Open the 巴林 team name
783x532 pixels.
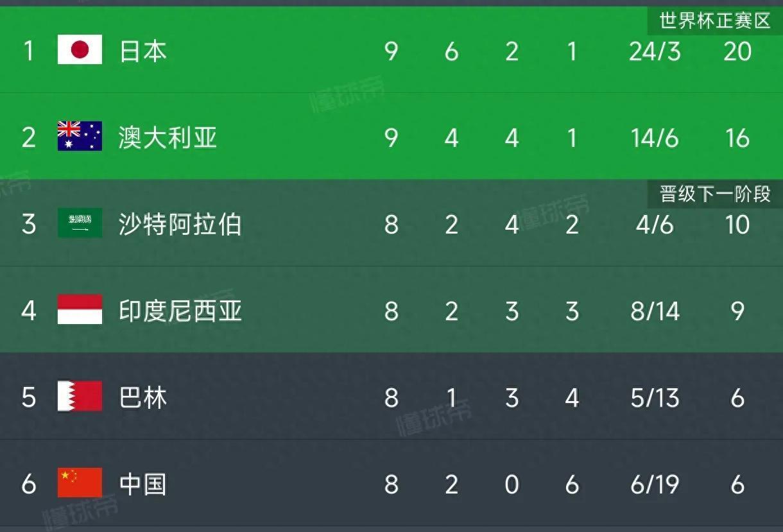point(143,397)
